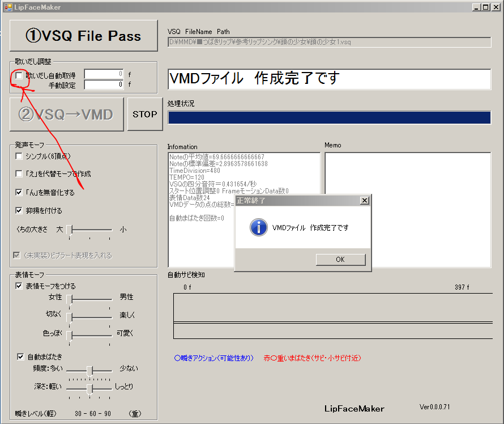
Task: Click the STOP button
Action: pyautogui.click(x=145, y=114)
